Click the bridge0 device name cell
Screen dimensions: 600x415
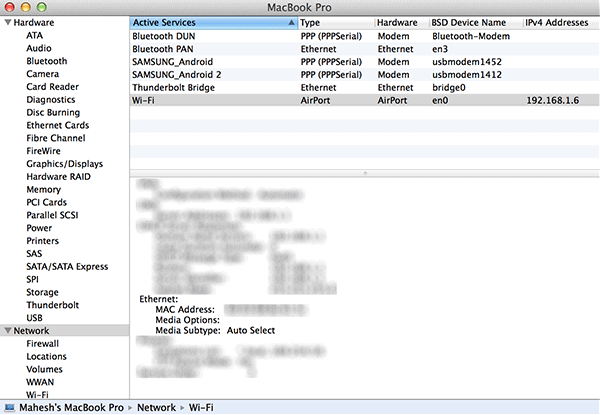449,88
